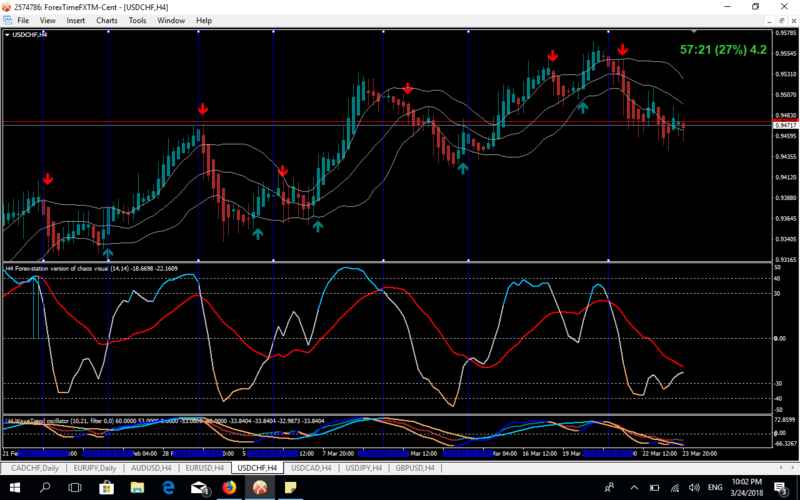800x500 pixels.
Task: Open the Charts menu
Action: tap(106, 20)
